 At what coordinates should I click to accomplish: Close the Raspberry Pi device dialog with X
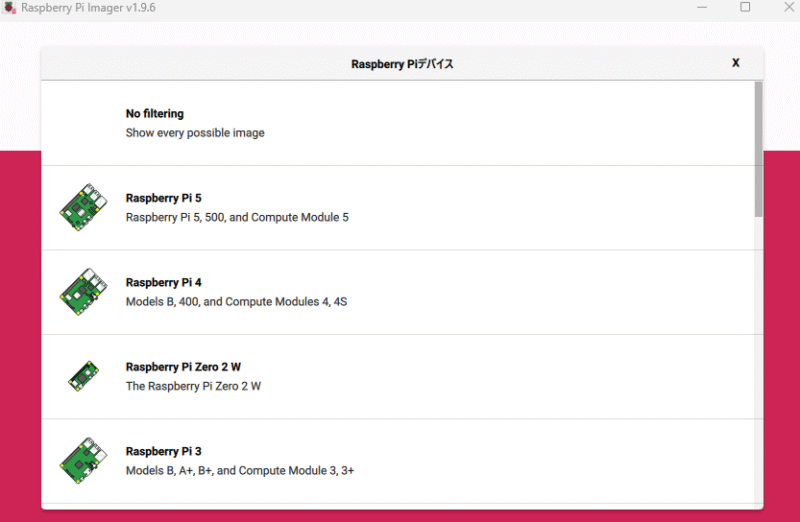(736, 63)
